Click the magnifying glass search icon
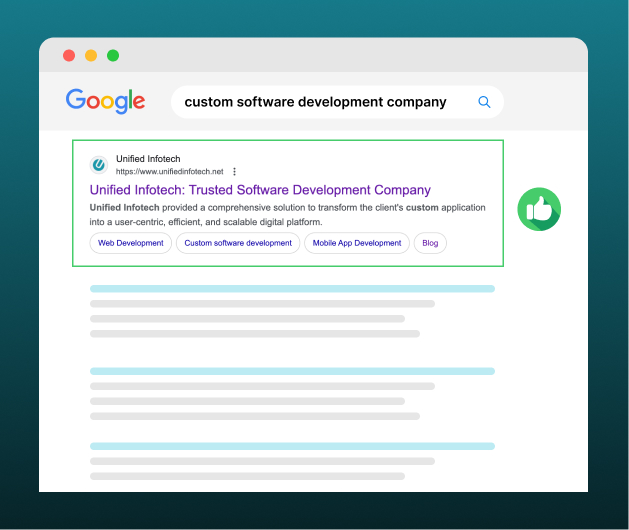The height and width of the screenshot is (530, 629). pos(484,102)
